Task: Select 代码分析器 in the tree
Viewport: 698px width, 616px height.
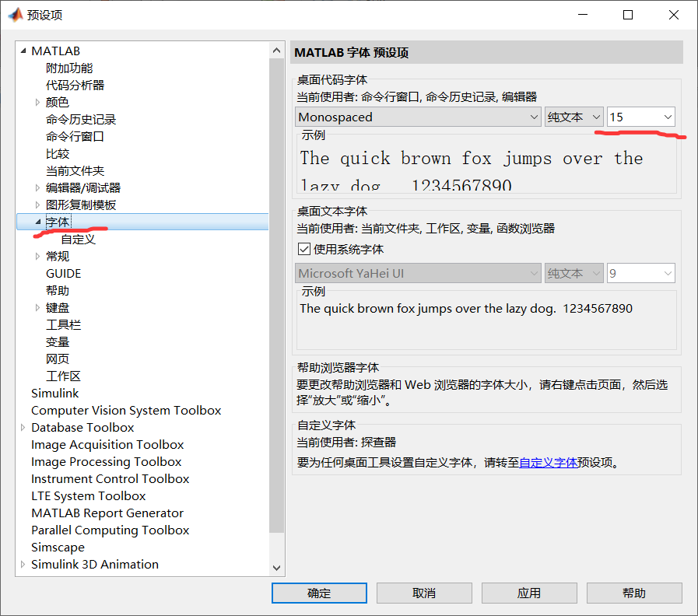Action: (x=75, y=85)
